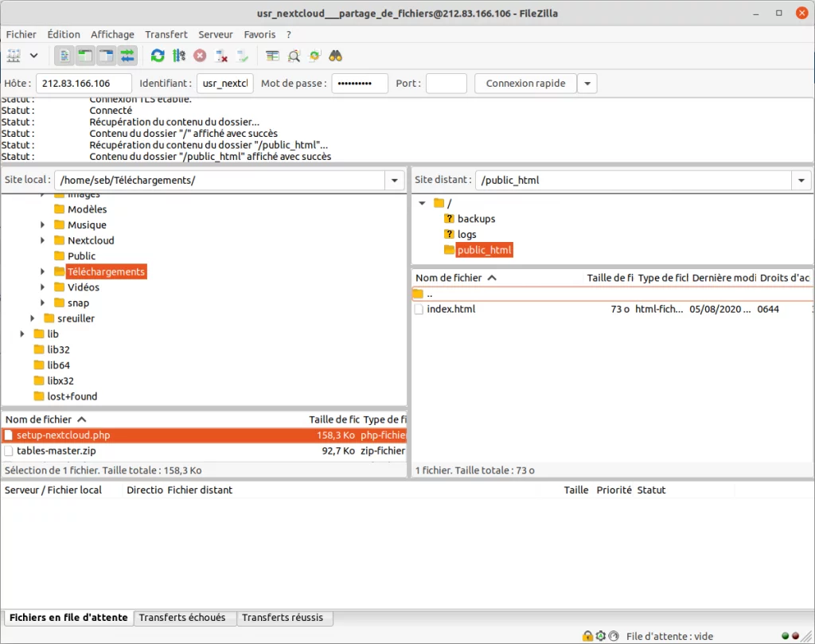Select the remote backups folder
The image size is (815, 644).
click(x=476, y=219)
